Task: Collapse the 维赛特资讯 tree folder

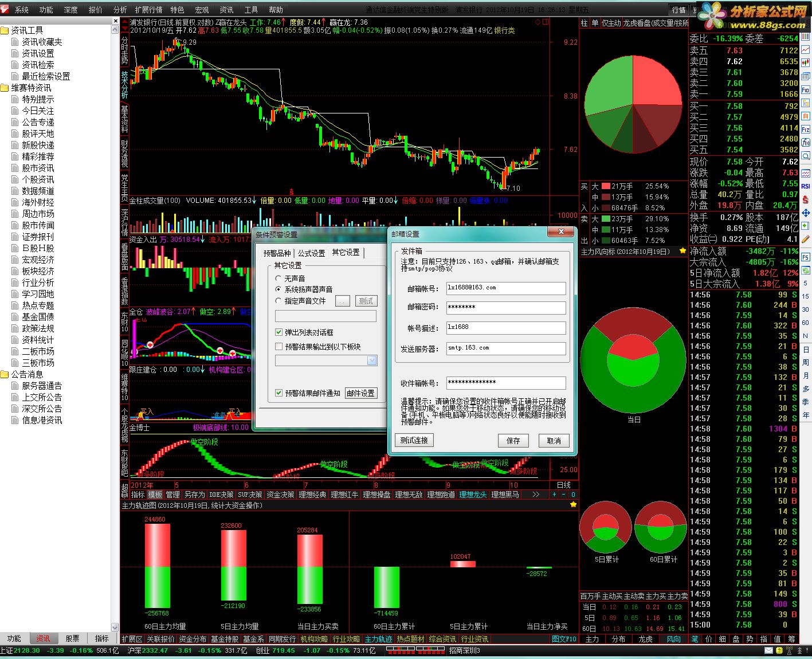Action: [x=5, y=88]
